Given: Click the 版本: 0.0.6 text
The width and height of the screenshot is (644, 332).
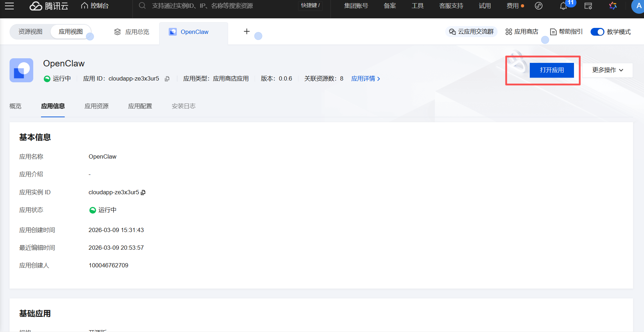Looking at the screenshot, I should [x=277, y=79].
